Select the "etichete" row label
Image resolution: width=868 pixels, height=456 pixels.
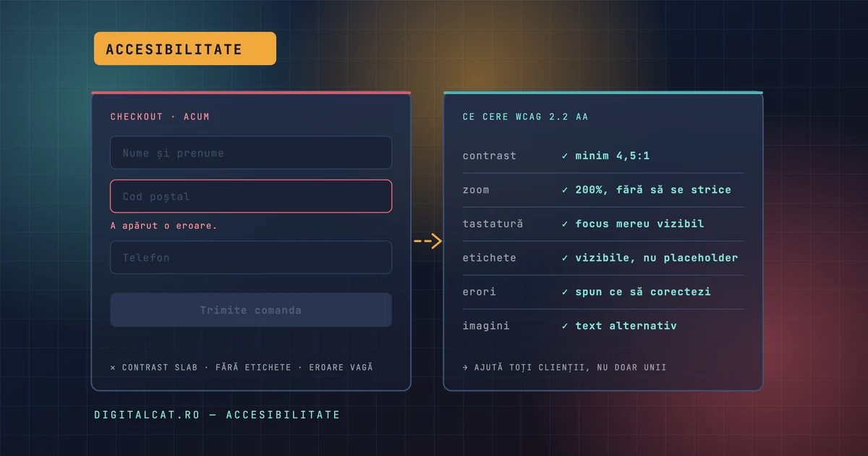click(x=490, y=258)
